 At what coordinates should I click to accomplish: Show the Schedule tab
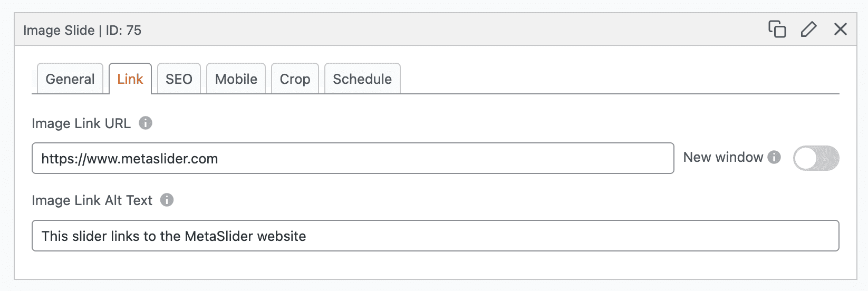[x=362, y=79]
